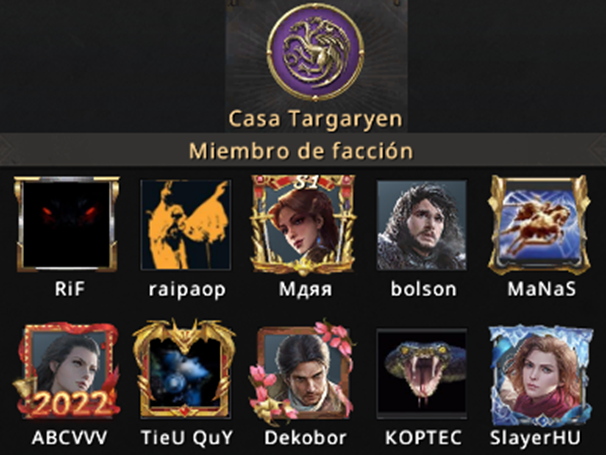Select the bolson name label
Viewport: 606px width, 455px height.
click(x=424, y=289)
